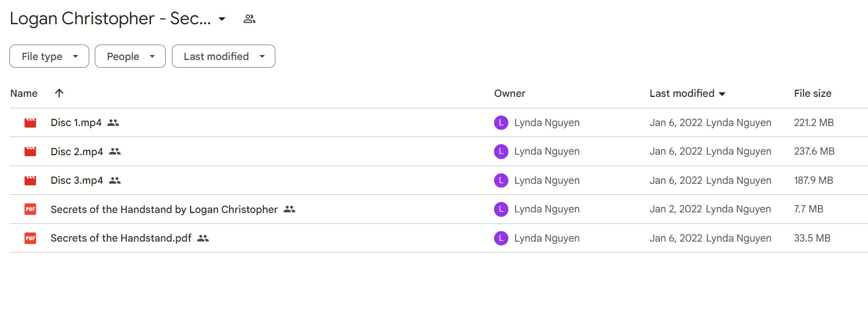Image resolution: width=868 pixels, height=312 pixels.
Task: Expand the folder title dropdown arrow
Action: 222,19
